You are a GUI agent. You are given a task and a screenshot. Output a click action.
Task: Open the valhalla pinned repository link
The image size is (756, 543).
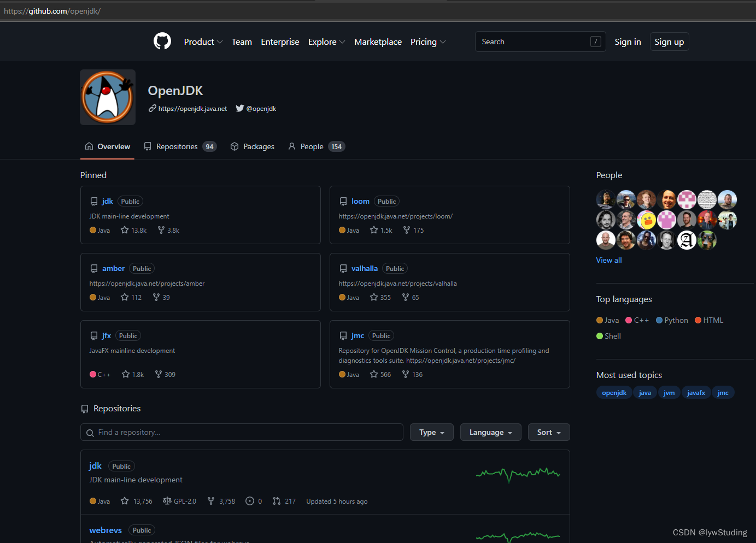click(365, 268)
